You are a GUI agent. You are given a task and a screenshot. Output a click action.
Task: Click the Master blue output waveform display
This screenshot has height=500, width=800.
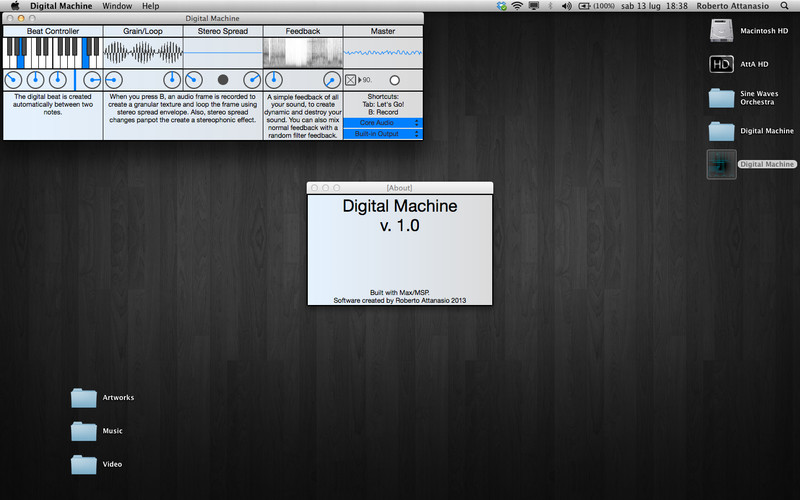(x=383, y=53)
